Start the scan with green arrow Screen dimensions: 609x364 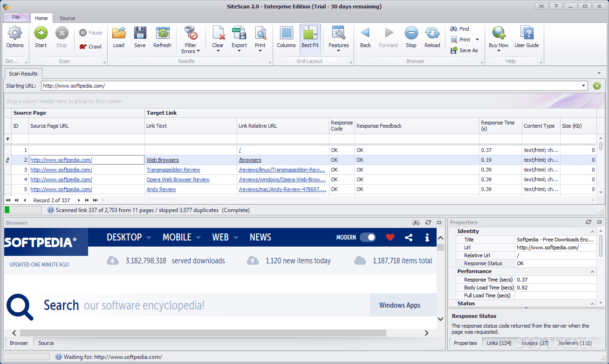tap(41, 37)
